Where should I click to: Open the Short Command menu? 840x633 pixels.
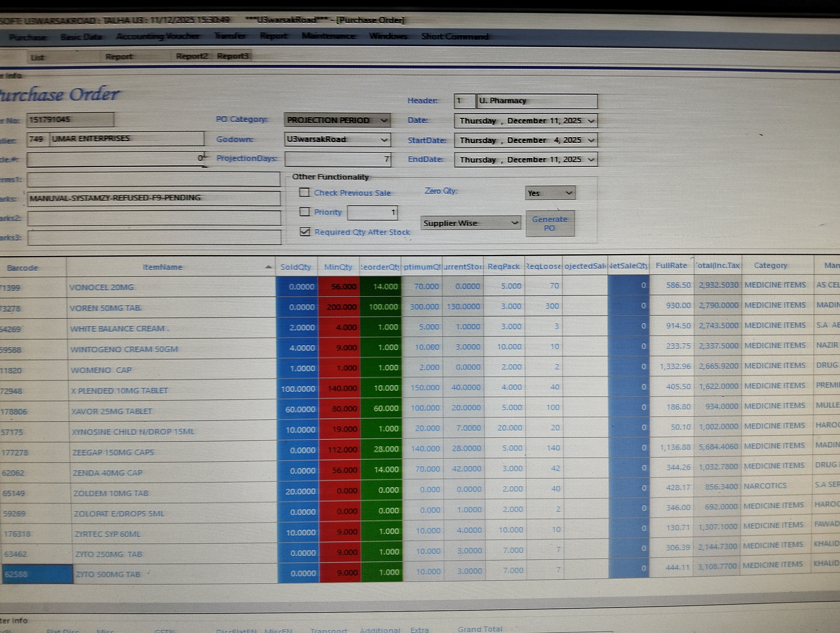pyautogui.click(x=455, y=36)
